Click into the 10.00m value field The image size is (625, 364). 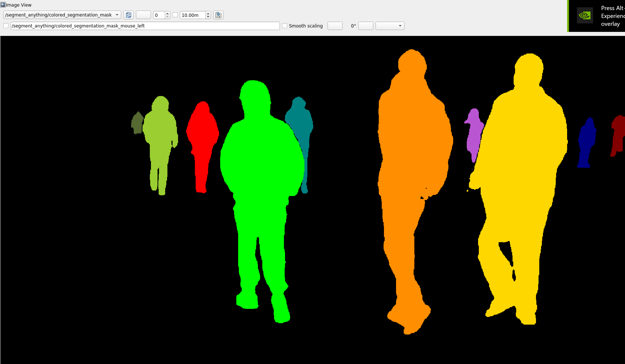click(x=193, y=15)
